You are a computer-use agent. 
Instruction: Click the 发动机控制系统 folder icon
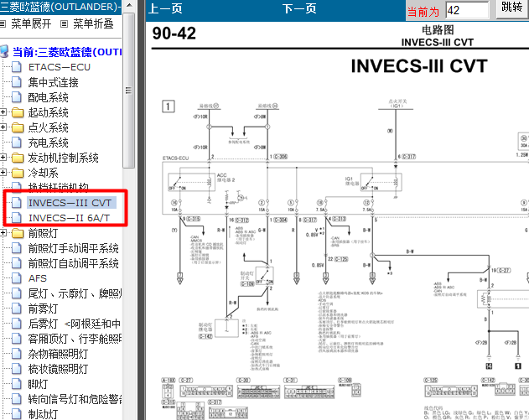[x=18, y=158]
